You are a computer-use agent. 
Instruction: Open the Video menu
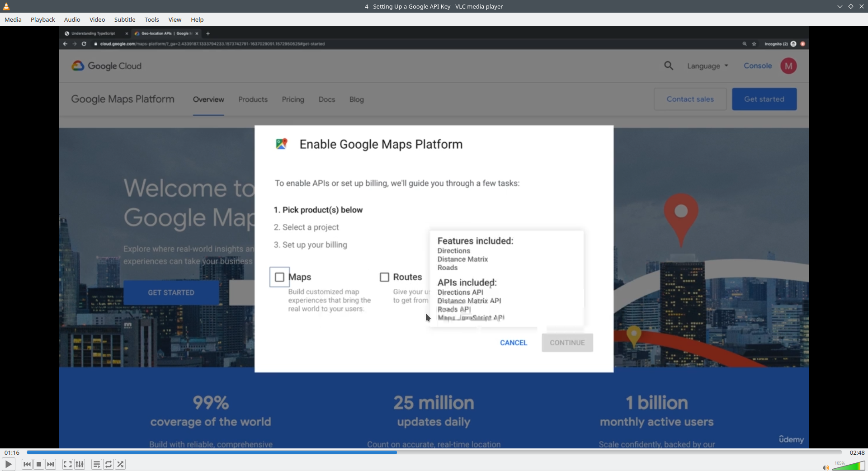(97, 19)
